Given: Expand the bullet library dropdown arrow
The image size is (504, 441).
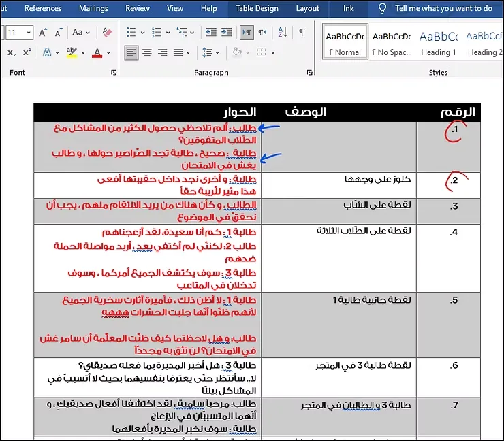Looking at the screenshot, I should coord(143,33).
